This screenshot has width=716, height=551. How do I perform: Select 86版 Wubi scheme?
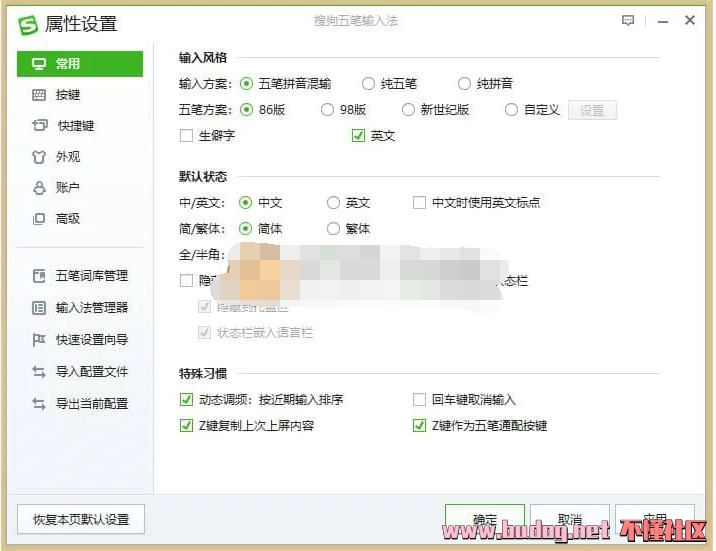[x=247, y=110]
